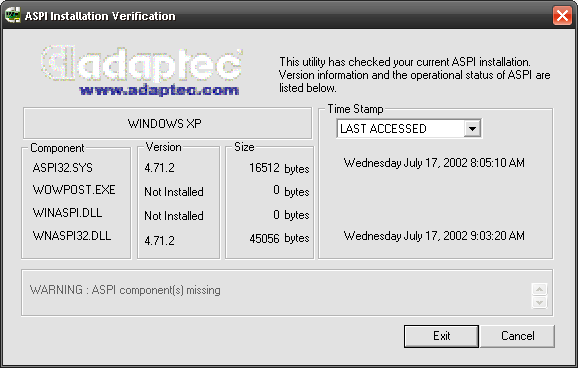
Task: Click the 8:05:10 AM timestamp line
Action: 434,163
